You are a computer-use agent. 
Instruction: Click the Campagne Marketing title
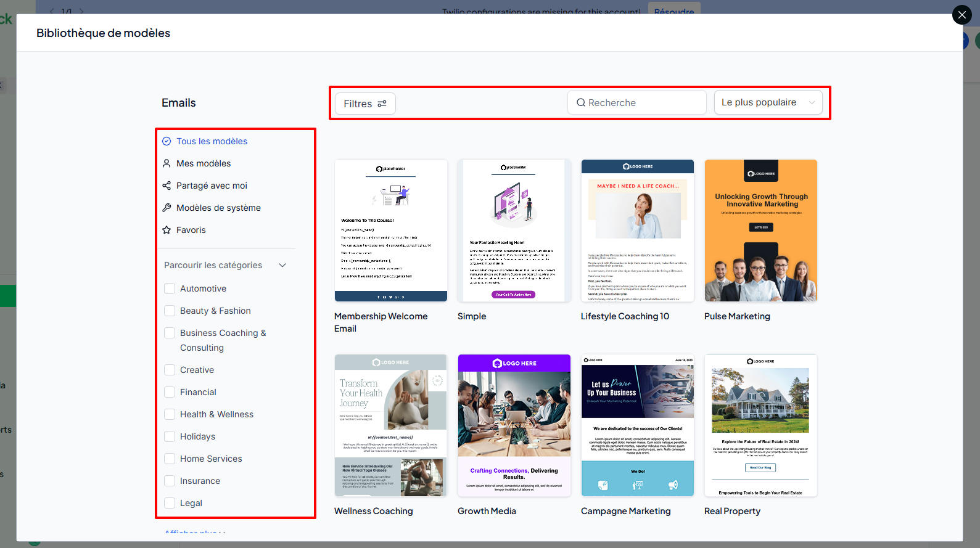click(625, 511)
